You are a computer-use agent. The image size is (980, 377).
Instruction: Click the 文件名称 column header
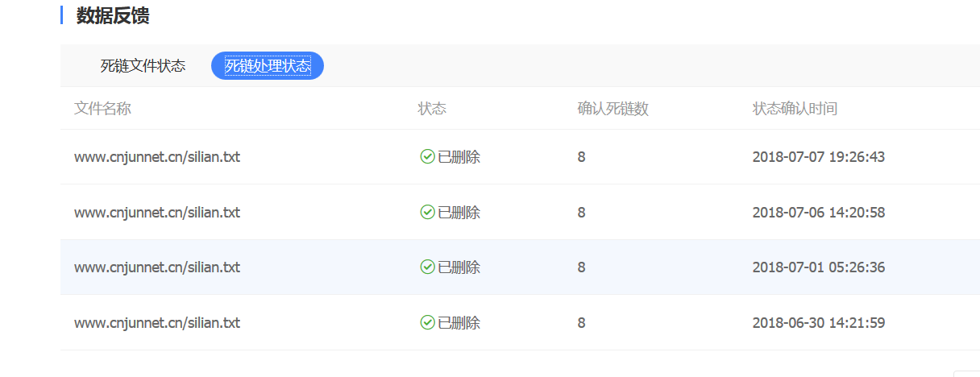pyautogui.click(x=102, y=109)
